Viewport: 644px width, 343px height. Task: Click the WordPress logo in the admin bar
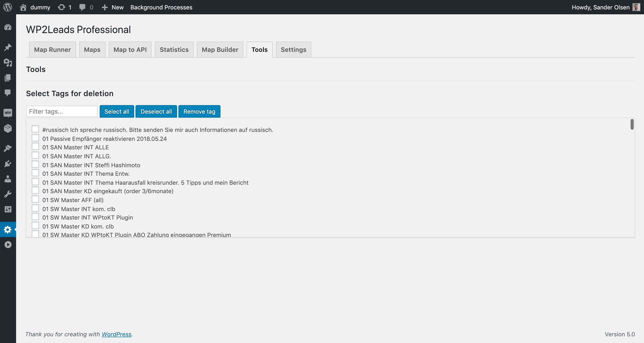click(x=8, y=7)
